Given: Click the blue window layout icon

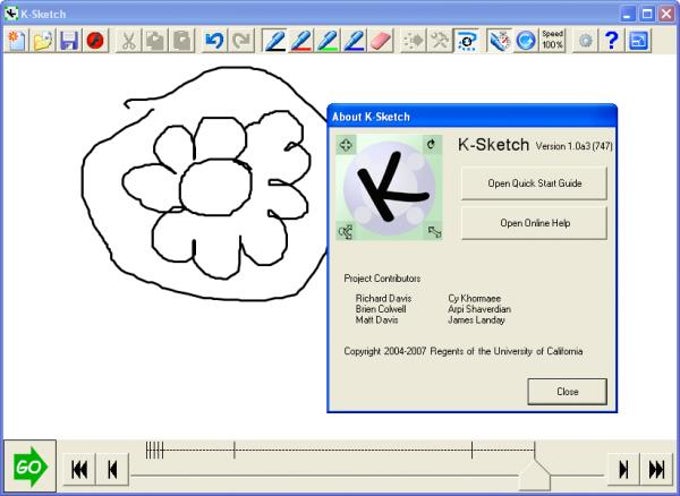Looking at the screenshot, I should tap(638, 41).
